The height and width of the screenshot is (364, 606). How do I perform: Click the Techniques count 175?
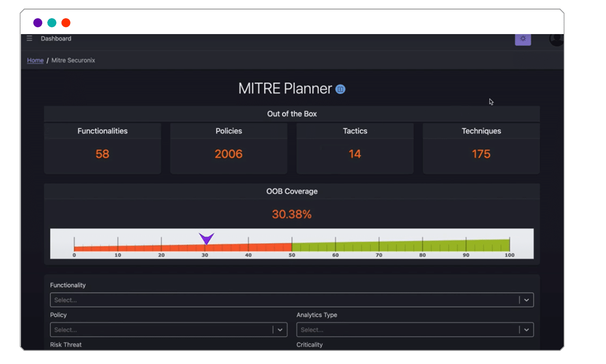coord(481,154)
